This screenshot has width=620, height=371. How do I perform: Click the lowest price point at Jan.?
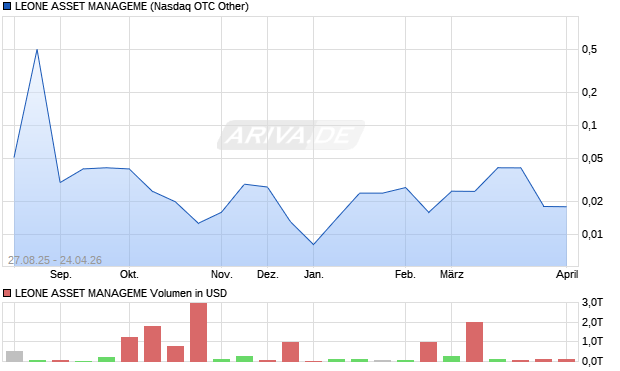pyautogui.click(x=314, y=244)
